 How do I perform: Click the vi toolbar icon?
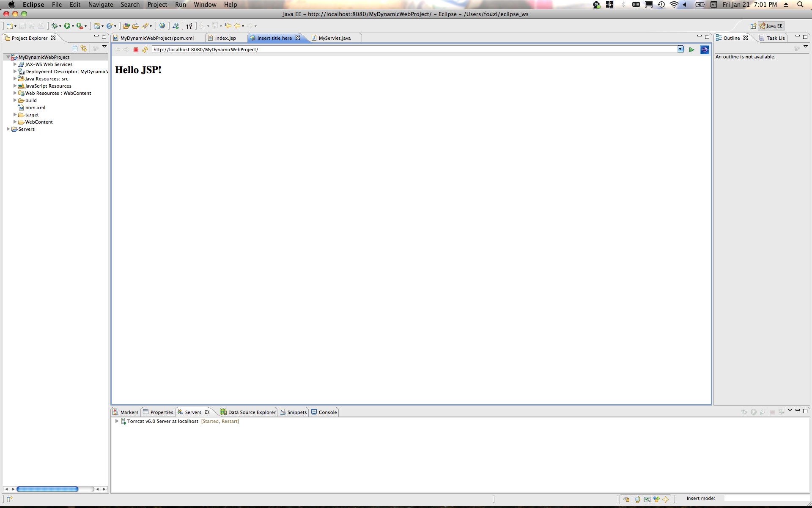[189, 26]
